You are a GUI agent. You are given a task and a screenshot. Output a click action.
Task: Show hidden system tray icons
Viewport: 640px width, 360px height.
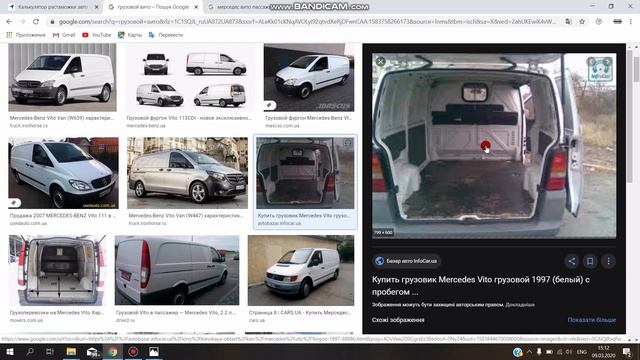[529, 352]
